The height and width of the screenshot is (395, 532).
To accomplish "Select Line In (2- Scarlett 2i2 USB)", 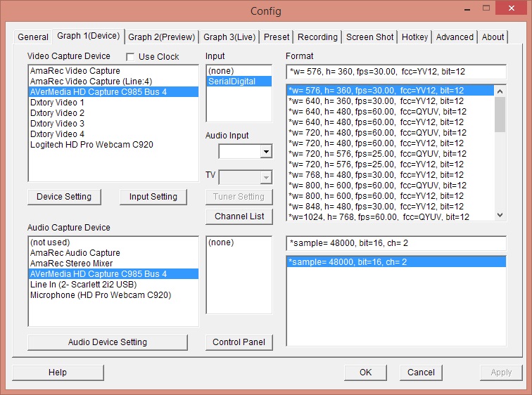I will click(113, 284).
